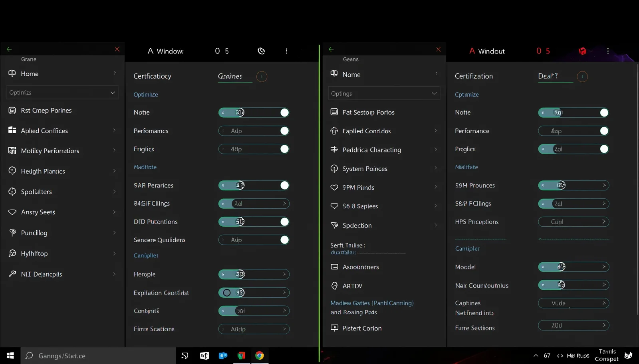Expand the Herople selector

click(254, 274)
